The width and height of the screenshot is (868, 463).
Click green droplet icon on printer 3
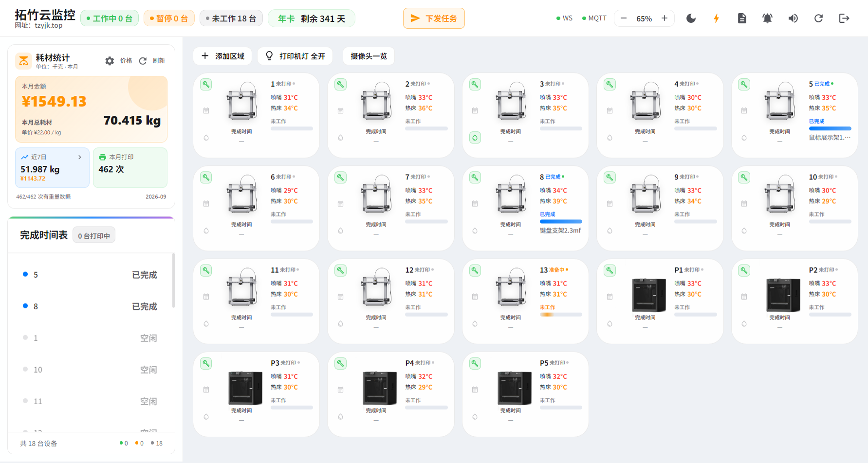[475, 138]
